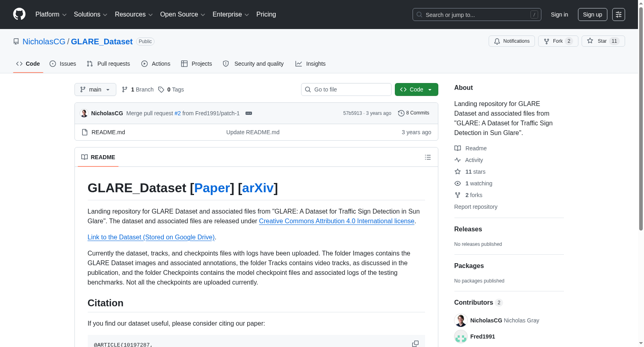Click the Activity pulse icon
644x347 pixels.
tap(458, 160)
